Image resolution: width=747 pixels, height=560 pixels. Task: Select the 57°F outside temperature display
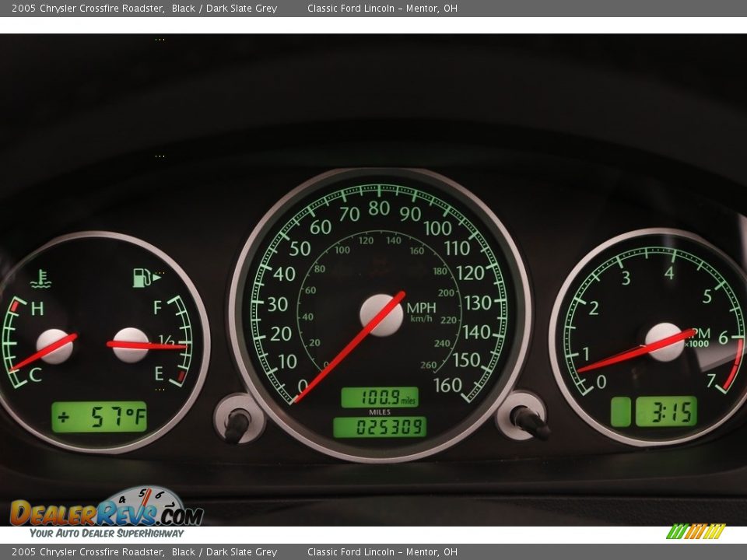click(99, 418)
